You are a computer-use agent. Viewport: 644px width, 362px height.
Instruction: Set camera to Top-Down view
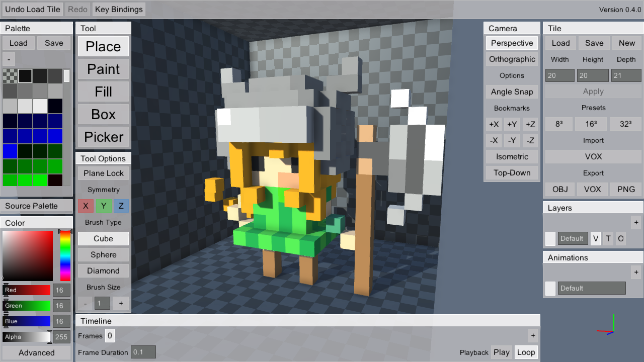(512, 172)
